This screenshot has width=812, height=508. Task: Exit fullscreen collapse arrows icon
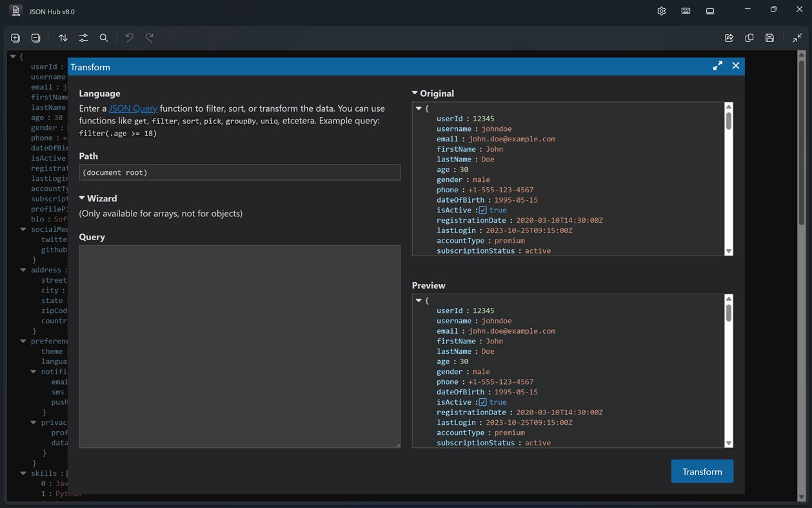[x=797, y=38]
